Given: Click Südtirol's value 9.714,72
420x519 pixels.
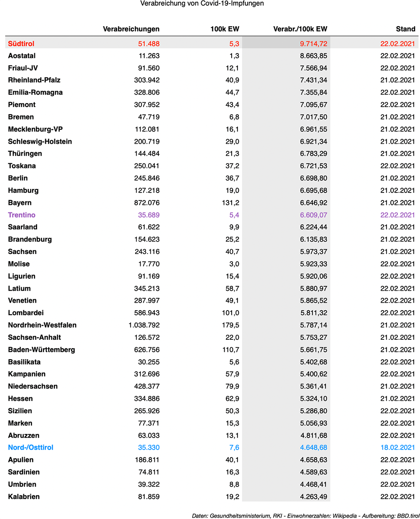Looking at the screenshot, I should tap(313, 44).
